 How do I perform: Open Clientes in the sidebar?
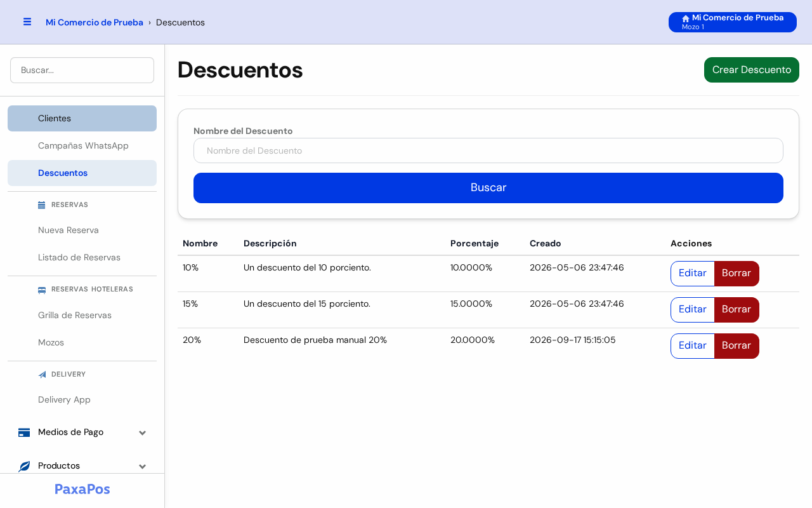tap(82, 118)
